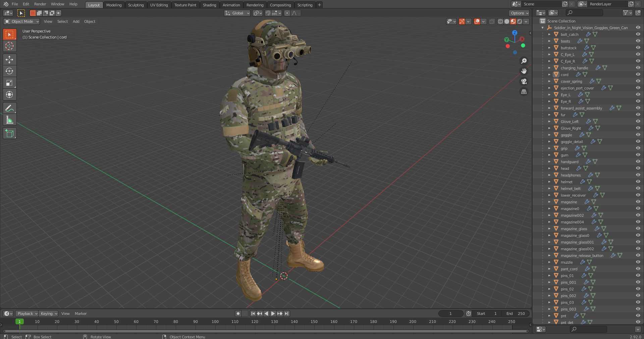Expand the headphones object row
The width and height of the screenshot is (644, 339).
(x=549, y=175)
